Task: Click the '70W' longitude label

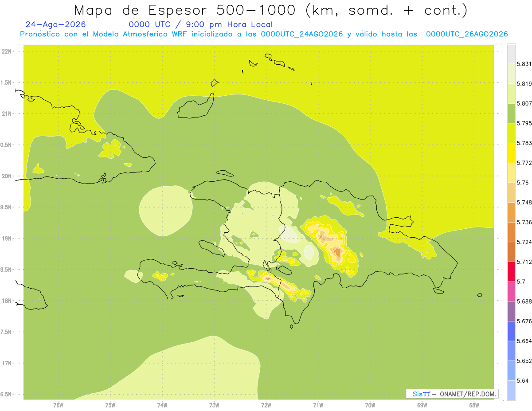Action: coord(370,405)
